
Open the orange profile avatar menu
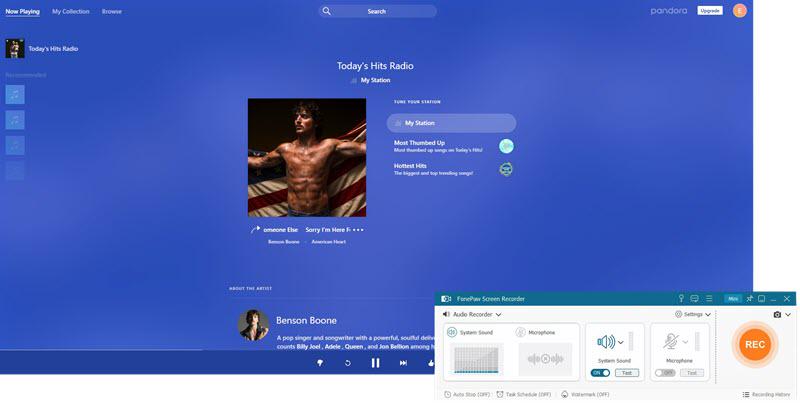tap(740, 11)
